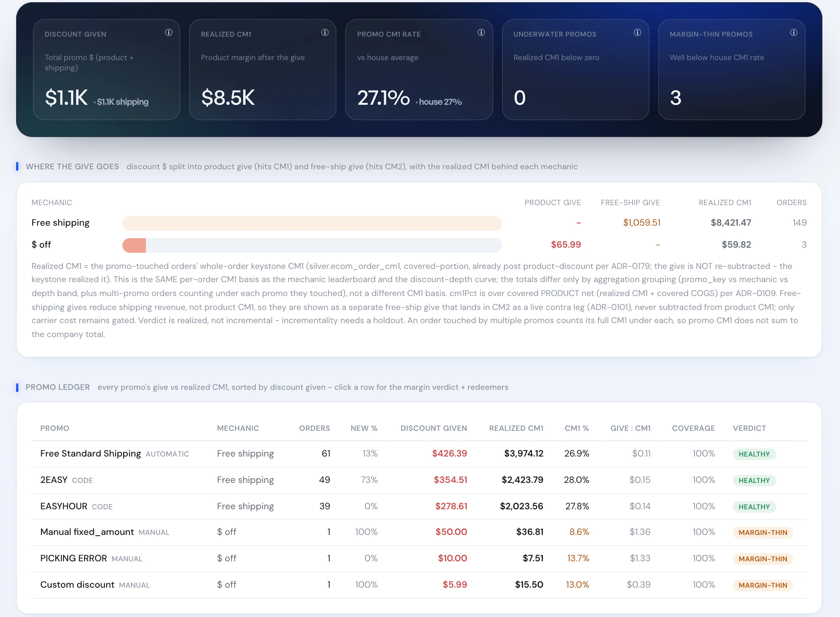Image resolution: width=840 pixels, height=617 pixels.
Task: Click the $8,421.47 realized CM1 value
Action: (x=730, y=223)
